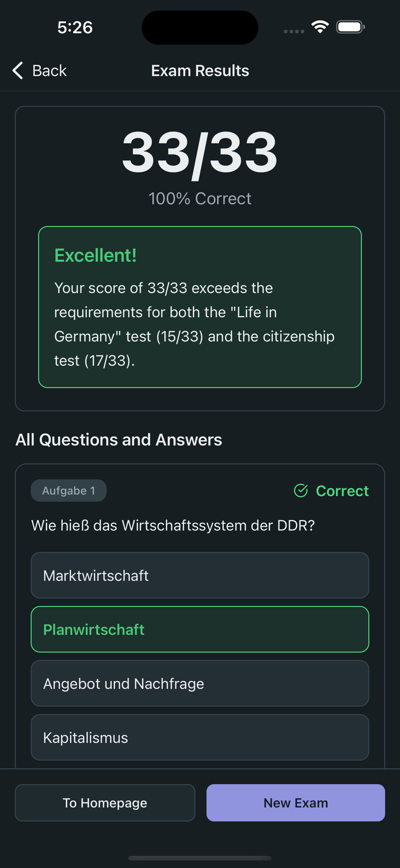The height and width of the screenshot is (868, 400).
Task: Tap the green Excellent! feedback box
Action: pos(200,307)
